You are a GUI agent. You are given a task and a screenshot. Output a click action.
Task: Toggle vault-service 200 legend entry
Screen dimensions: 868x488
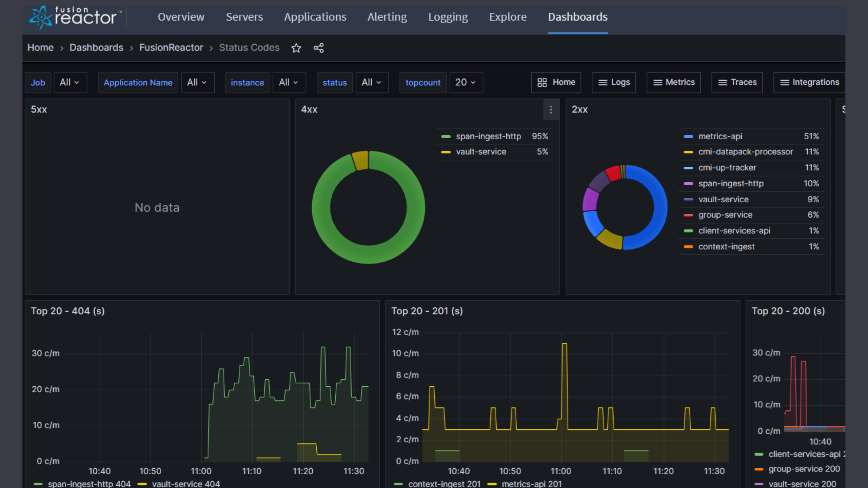802,484
